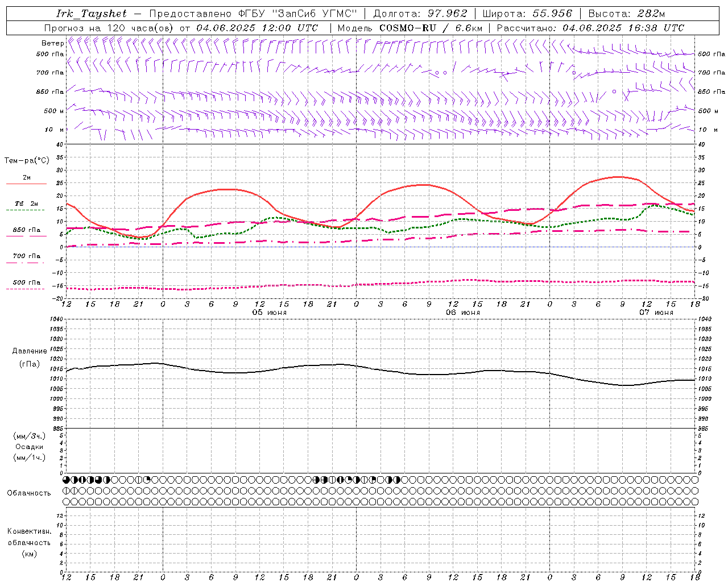Click the (км) unit under convective cloudiness

[30, 554]
